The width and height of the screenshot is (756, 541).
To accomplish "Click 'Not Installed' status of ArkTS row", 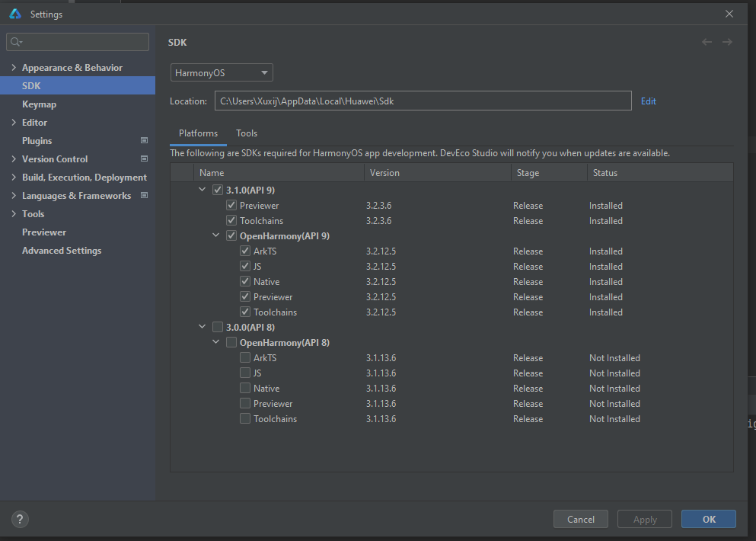I will pos(614,357).
